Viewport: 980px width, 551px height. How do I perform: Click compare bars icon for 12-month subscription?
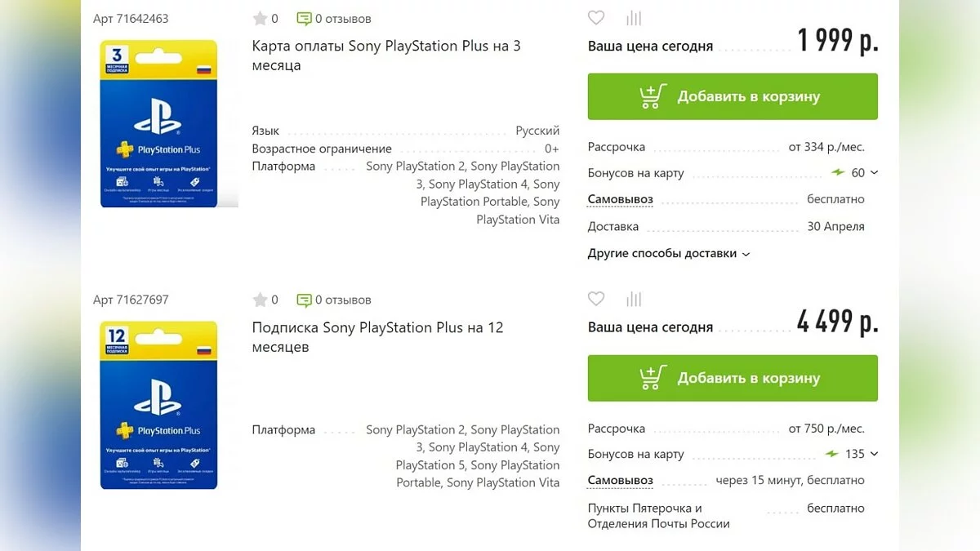coord(634,299)
